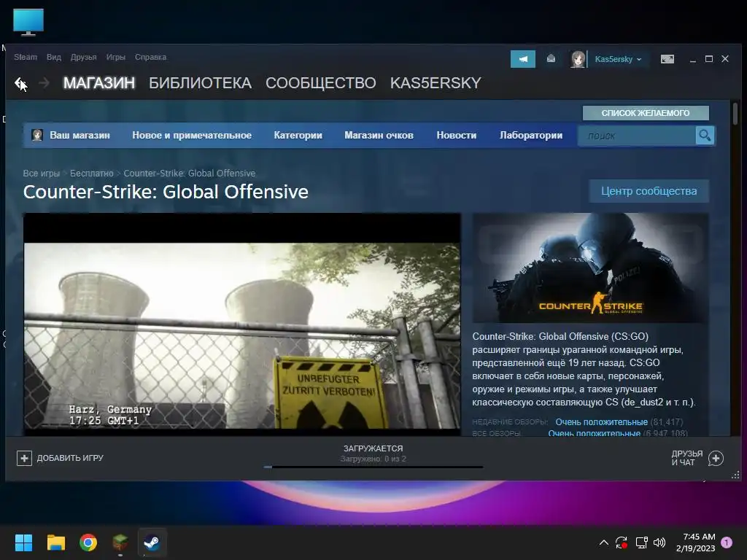Viewport: 747px width, 560px height.
Task: Click ЗАГРУЖАЕТСЯ downloads status
Action: click(x=373, y=448)
